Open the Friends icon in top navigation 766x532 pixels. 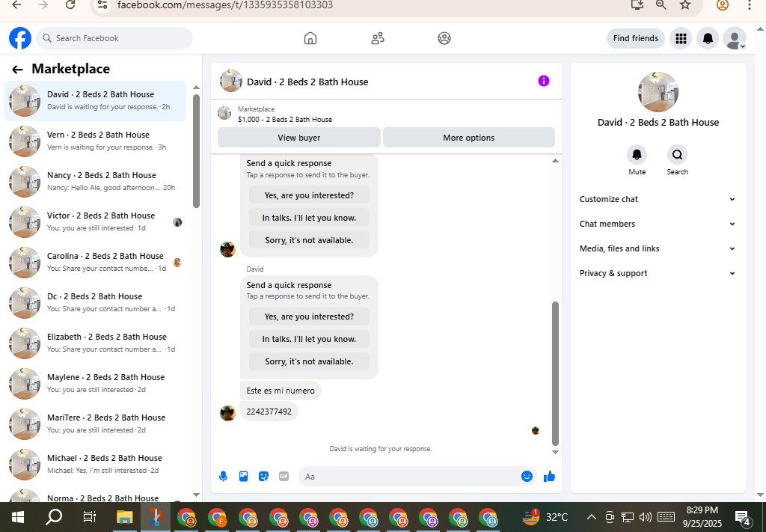(x=378, y=38)
